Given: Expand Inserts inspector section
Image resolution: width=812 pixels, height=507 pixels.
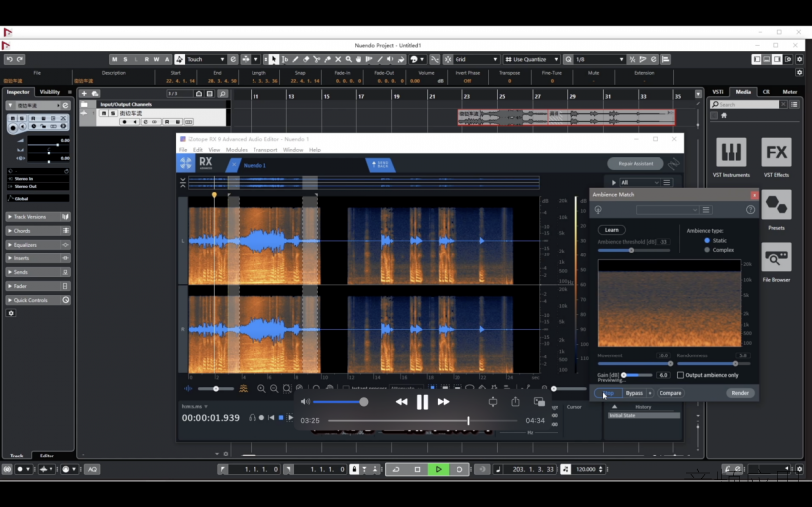Looking at the screenshot, I should [39, 258].
